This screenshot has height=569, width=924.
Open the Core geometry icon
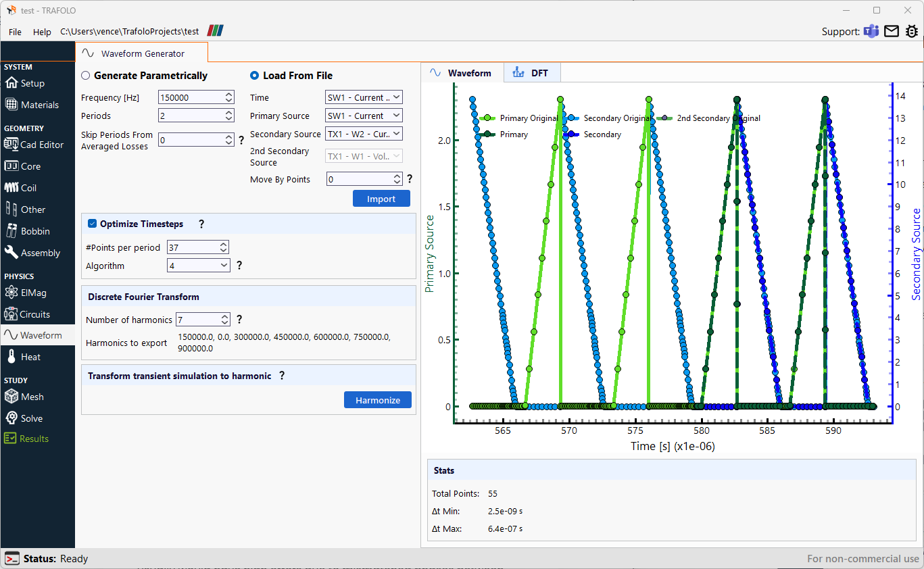click(11, 166)
